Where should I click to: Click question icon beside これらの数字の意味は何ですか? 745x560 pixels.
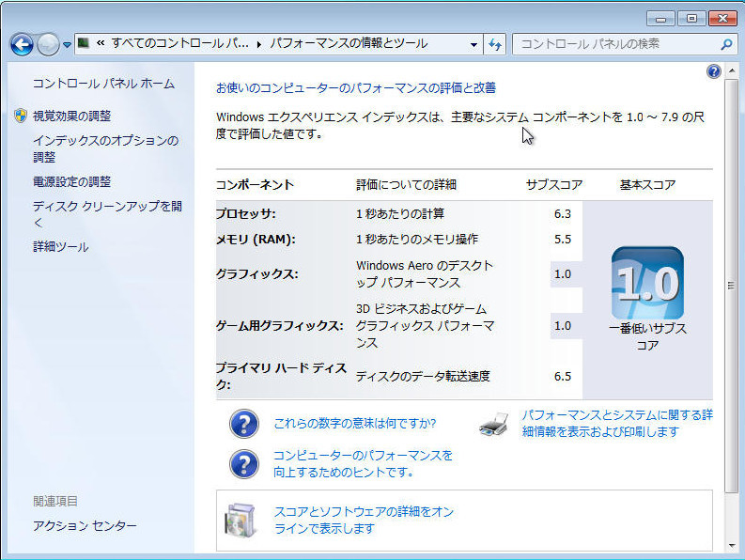244,424
